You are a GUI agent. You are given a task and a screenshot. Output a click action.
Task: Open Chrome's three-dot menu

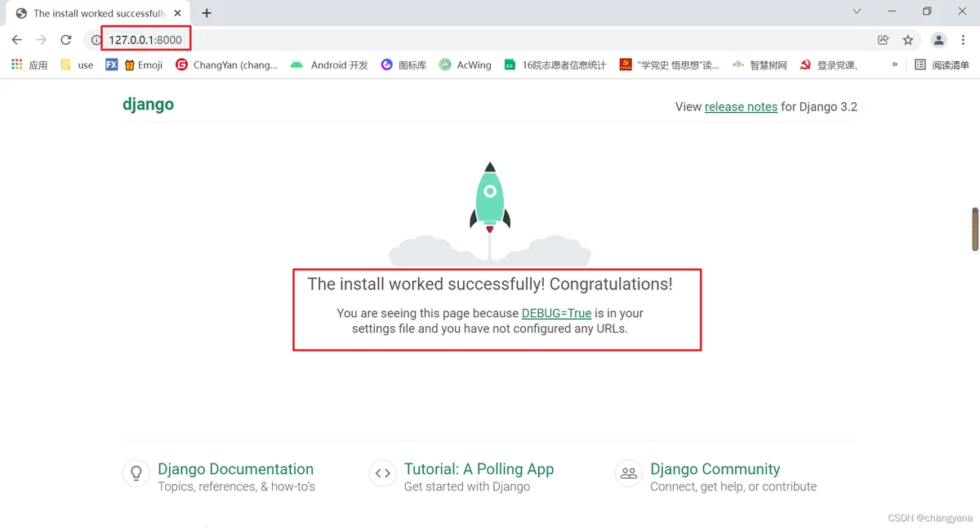point(964,39)
